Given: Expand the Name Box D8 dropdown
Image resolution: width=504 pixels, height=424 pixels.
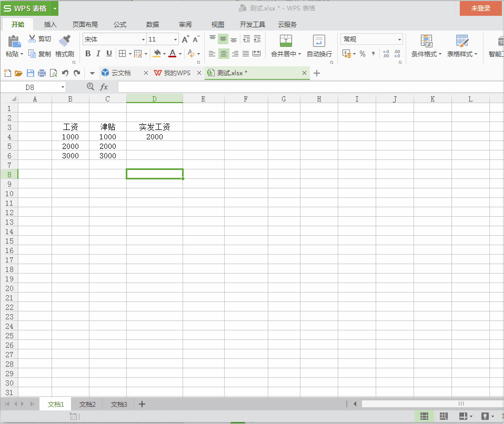Looking at the screenshot, I should point(63,87).
